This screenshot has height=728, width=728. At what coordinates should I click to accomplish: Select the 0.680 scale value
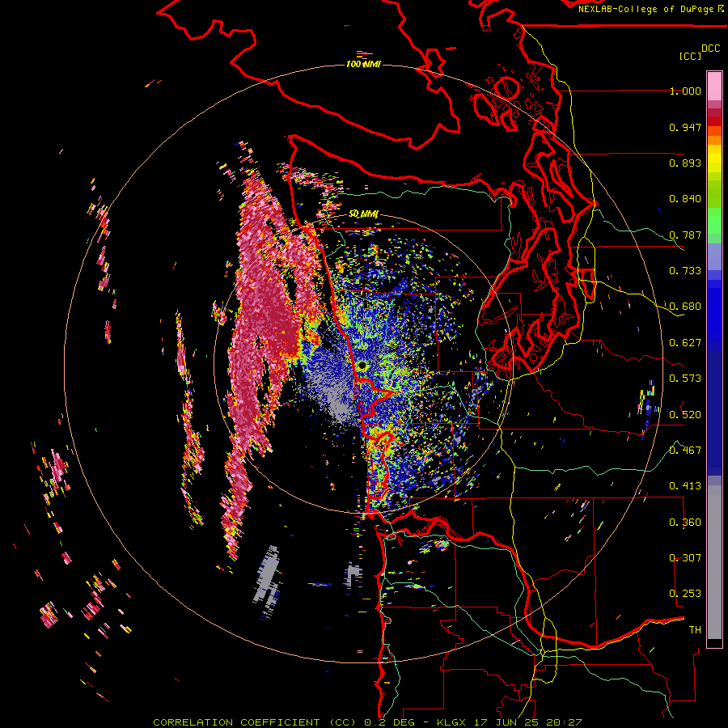(x=685, y=307)
